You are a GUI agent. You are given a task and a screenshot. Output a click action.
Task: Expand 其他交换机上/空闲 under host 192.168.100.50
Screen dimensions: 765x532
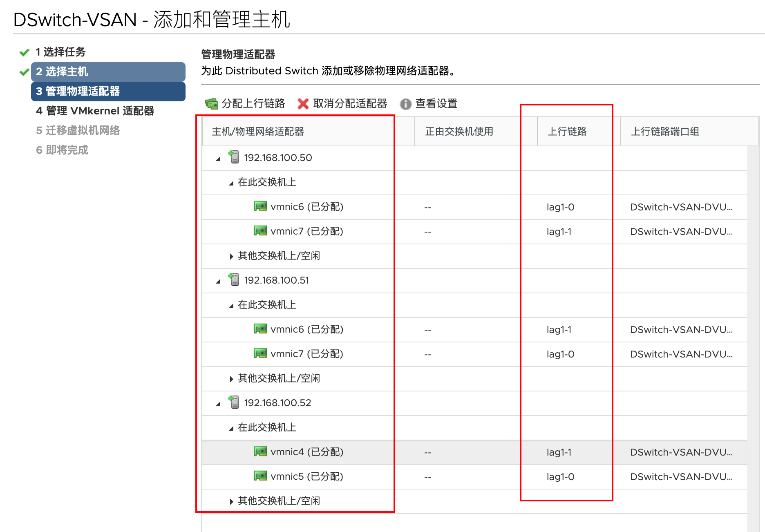(231, 256)
